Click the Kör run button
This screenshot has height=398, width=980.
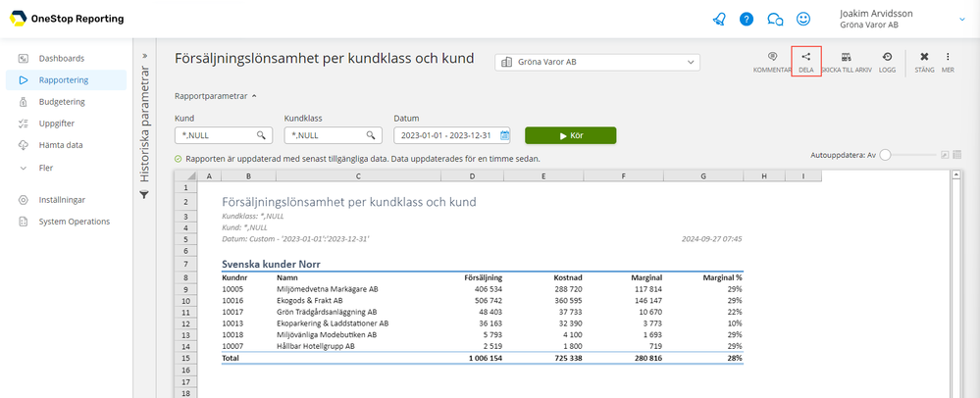(571, 135)
